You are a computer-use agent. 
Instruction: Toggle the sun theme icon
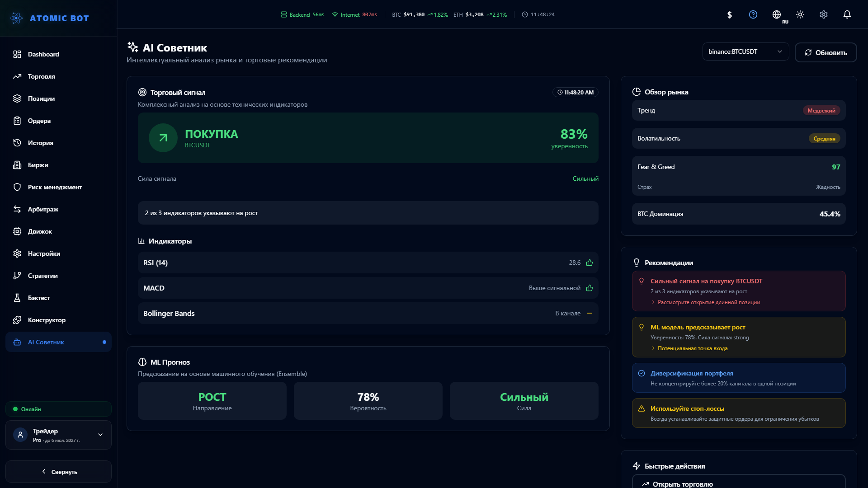pos(800,14)
